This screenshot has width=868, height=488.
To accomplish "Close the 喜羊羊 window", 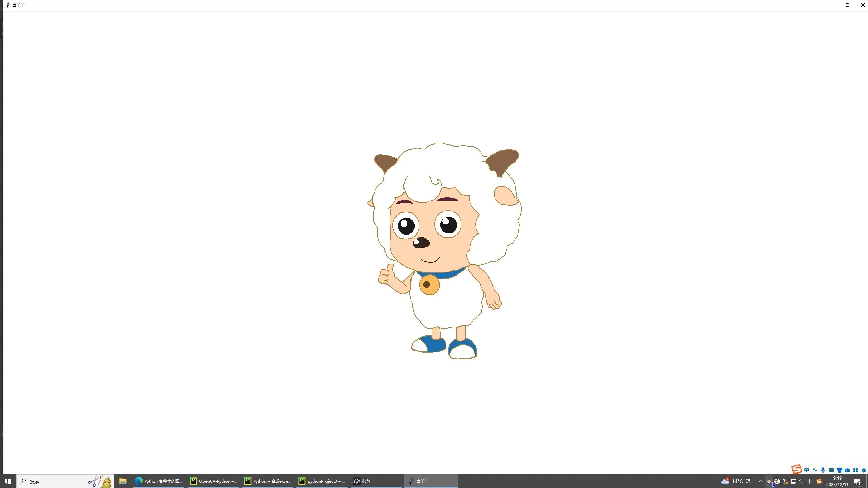I will pos(863,5).
